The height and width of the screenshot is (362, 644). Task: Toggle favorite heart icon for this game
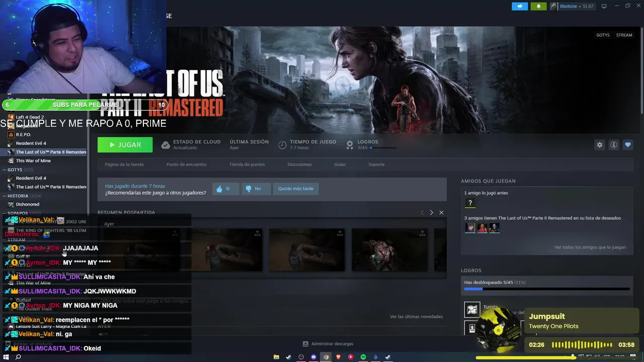click(x=627, y=145)
